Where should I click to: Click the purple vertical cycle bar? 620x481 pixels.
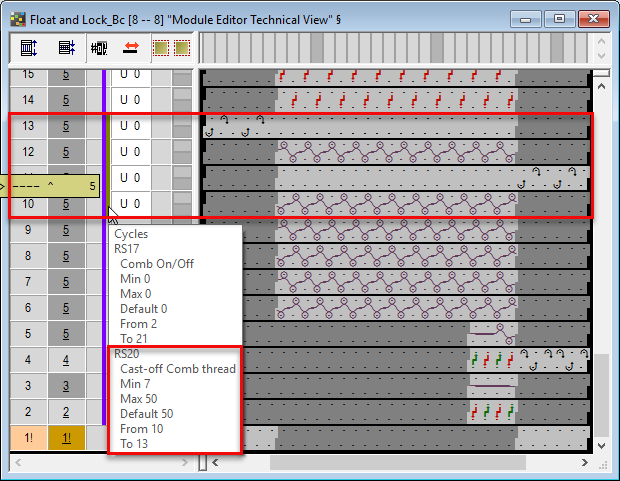104,300
